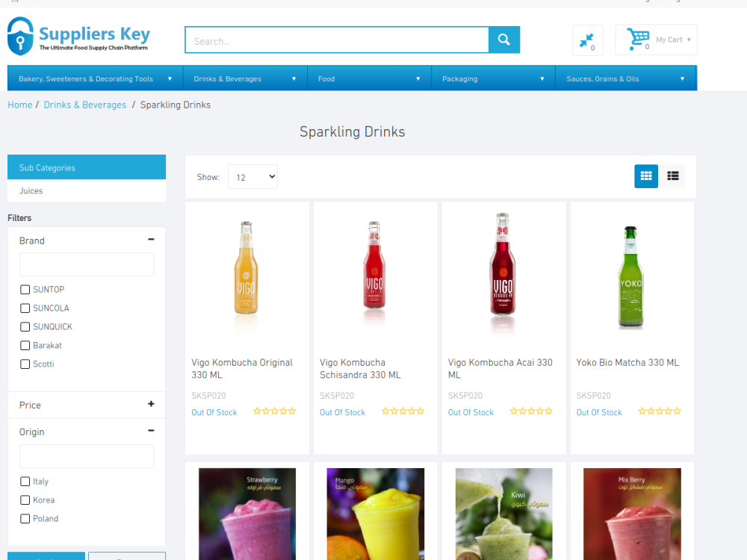Image resolution: width=747 pixels, height=560 pixels.
Task: Enable the Barakat brand filter
Action: click(25, 345)
